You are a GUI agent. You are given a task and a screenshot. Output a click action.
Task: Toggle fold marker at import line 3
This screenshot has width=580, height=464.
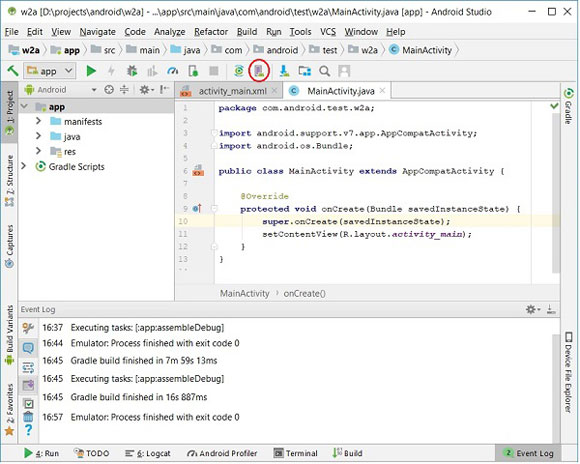click(214, 133)
